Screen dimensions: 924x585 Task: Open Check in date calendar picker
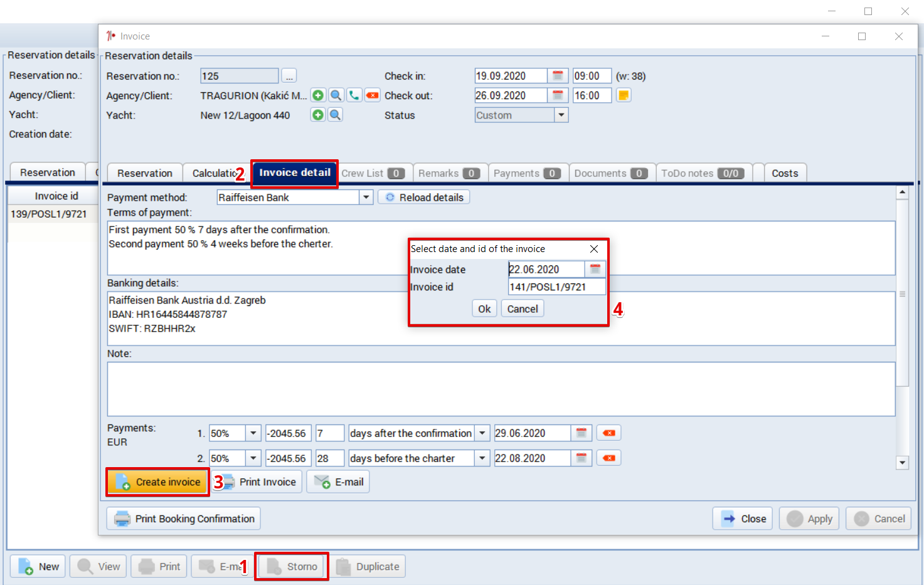coord(558,76)
